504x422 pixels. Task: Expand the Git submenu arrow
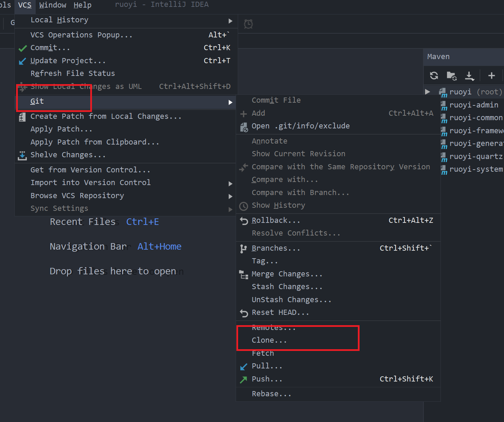pos(231,102)
